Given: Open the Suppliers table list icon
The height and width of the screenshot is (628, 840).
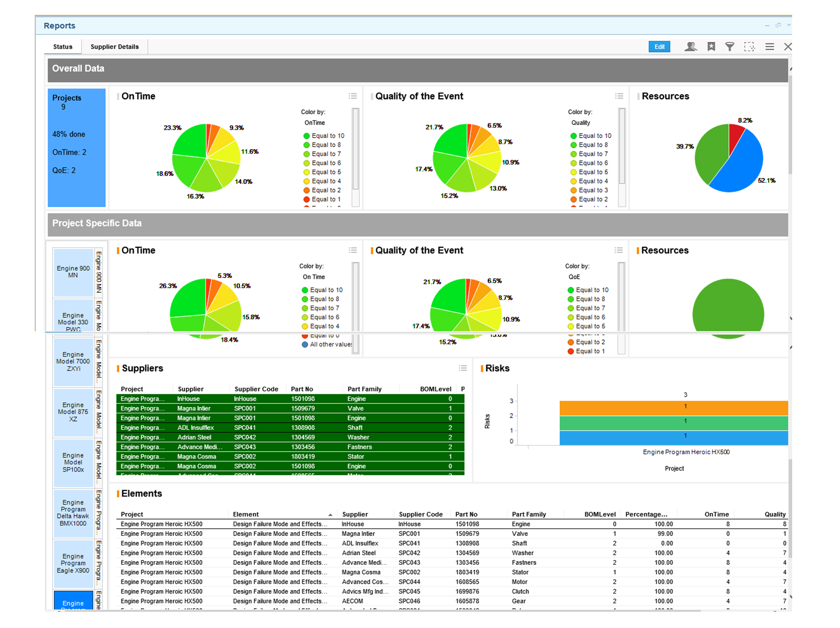Looking at the screenshot, I should tap(463, 368).
